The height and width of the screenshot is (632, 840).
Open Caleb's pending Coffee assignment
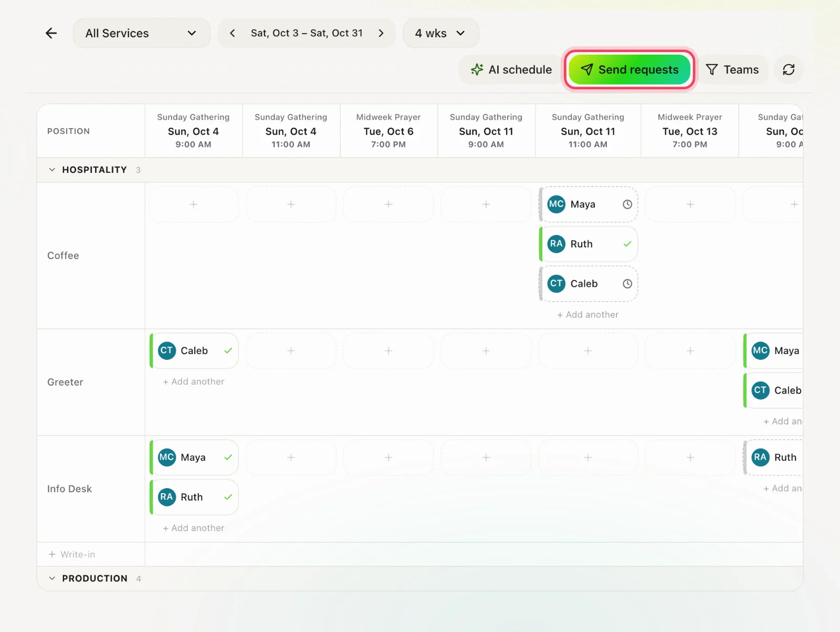[x=589, y=284]
